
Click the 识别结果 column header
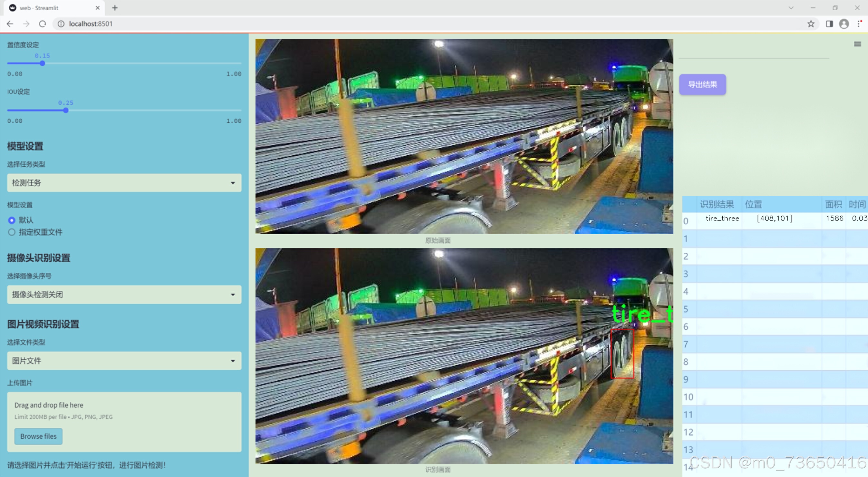point(717,204)
